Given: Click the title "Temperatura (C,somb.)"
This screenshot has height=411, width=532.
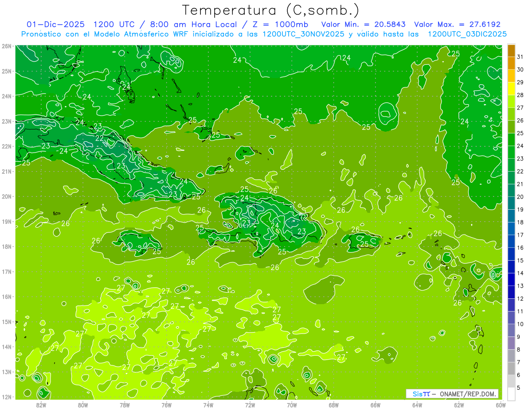Looking at the screenshot, I should 271,10.
